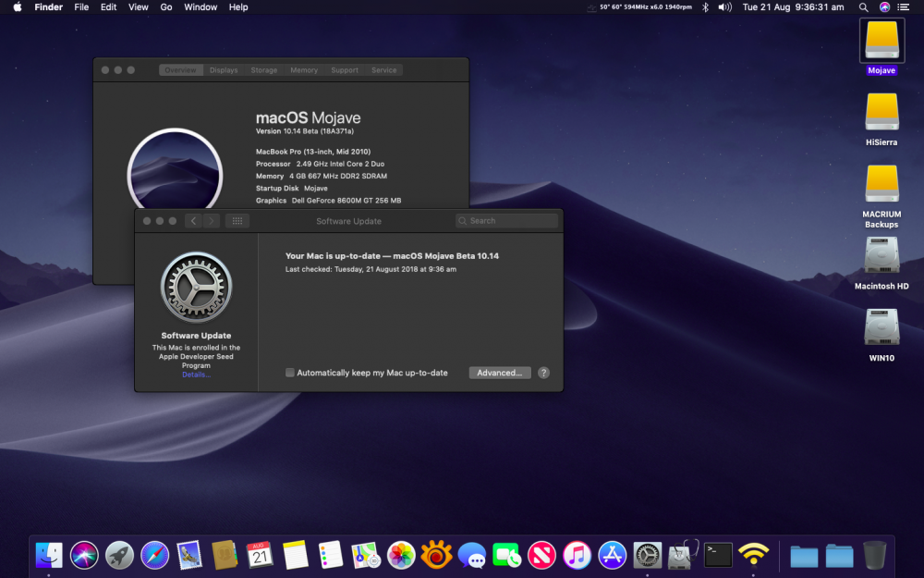
Task: Switch to the Memory tab
Action: pos(304,70)
